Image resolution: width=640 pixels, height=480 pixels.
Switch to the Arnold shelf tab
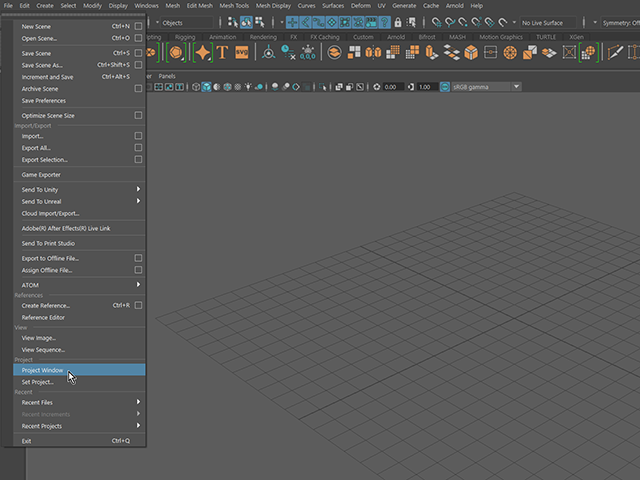(x=396, y=37)
